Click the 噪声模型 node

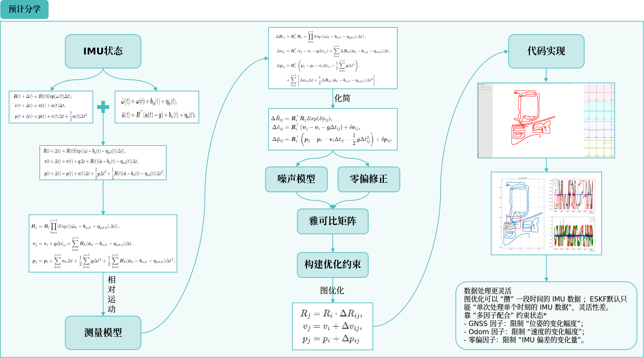pos(296,179)
